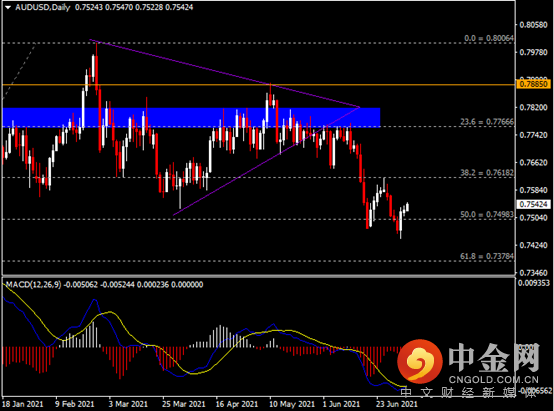Click the MACD(12,26,9) indicator label

tap(34, 284)
